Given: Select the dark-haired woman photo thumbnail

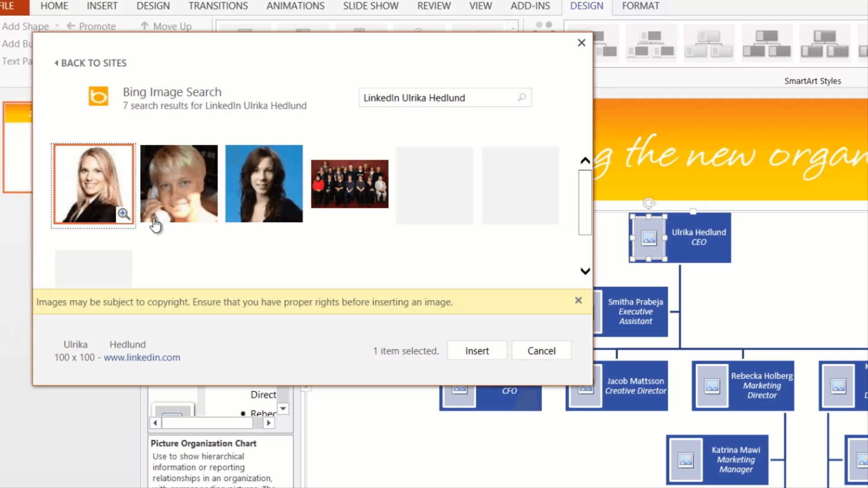Looking at the screenshot, I should (264, 183).
